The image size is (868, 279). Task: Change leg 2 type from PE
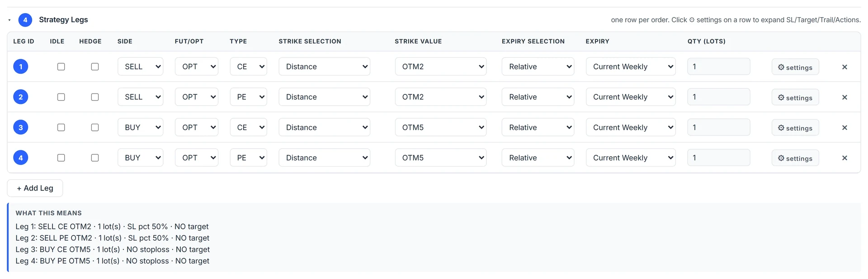pyautogui.click(x=249, y=97)
